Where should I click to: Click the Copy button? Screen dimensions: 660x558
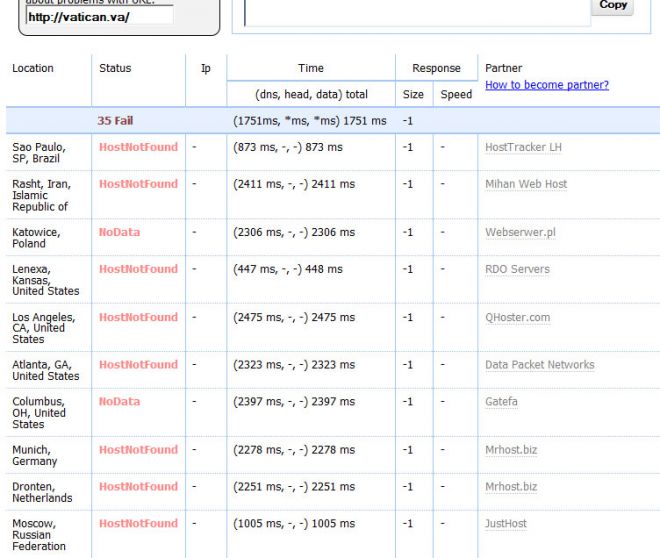tap(613, 6)
